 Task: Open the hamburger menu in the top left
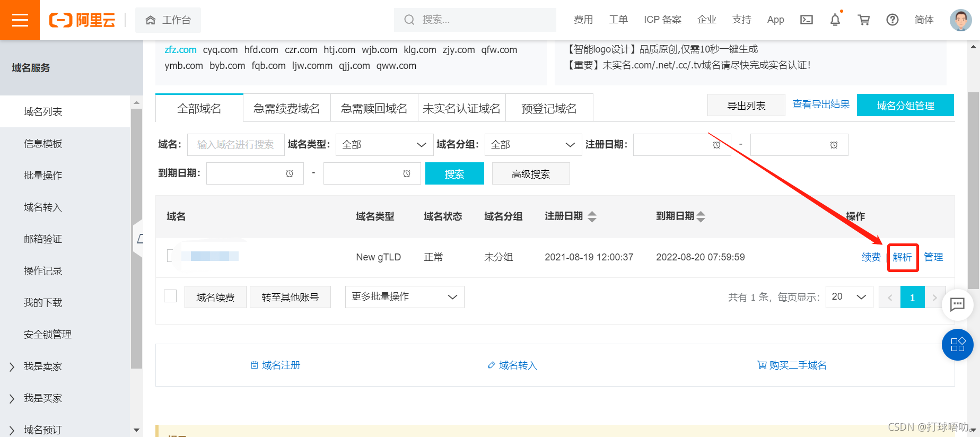tap(20, 20)
